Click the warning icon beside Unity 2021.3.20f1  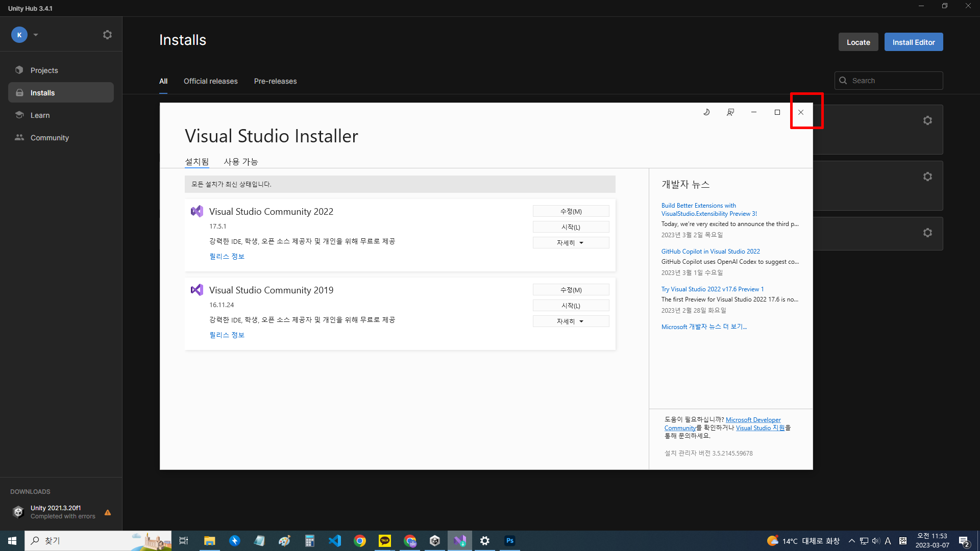108,512
